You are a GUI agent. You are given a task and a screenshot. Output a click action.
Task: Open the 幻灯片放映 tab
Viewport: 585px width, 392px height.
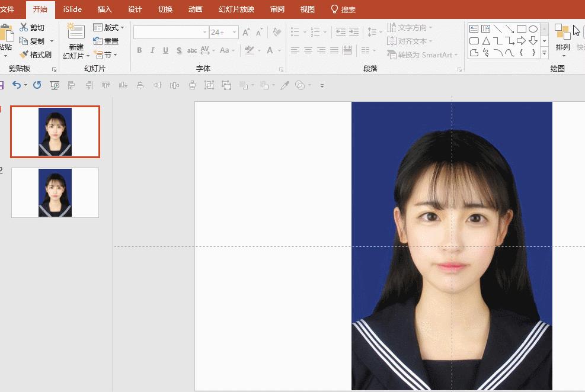click(235, 9)
